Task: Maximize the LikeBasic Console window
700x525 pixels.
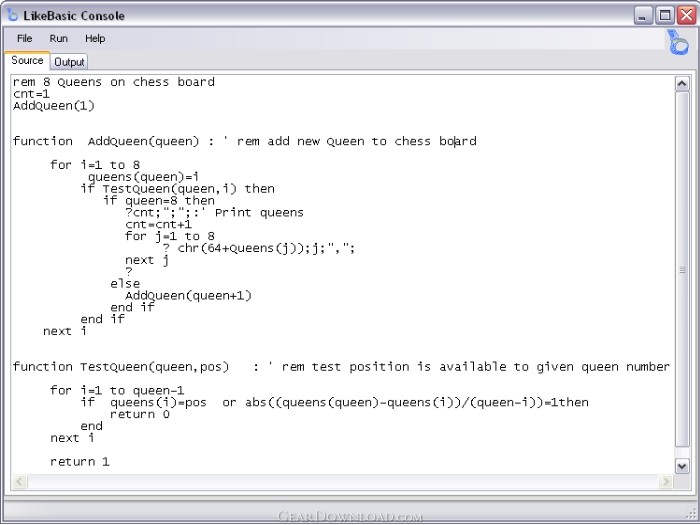Action: [x=665, y=16]
